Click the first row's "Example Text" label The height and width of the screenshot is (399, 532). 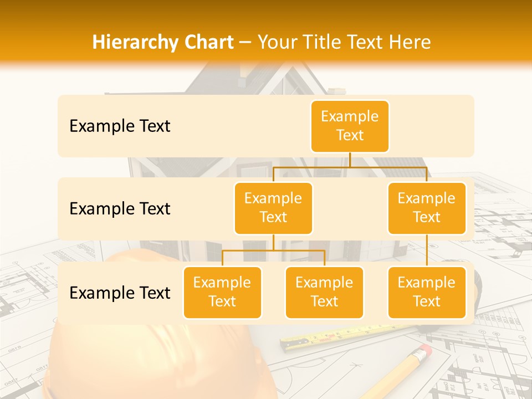(x=120, y=126)
